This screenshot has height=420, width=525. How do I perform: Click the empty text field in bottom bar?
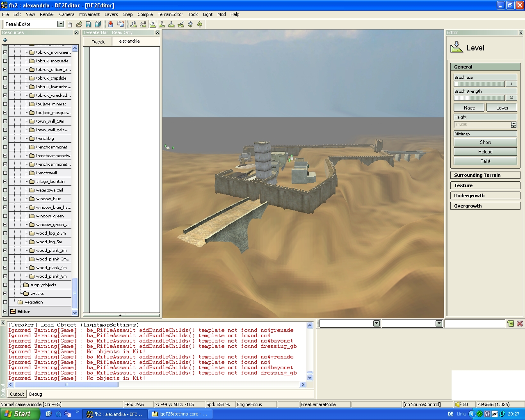[475, 324]
